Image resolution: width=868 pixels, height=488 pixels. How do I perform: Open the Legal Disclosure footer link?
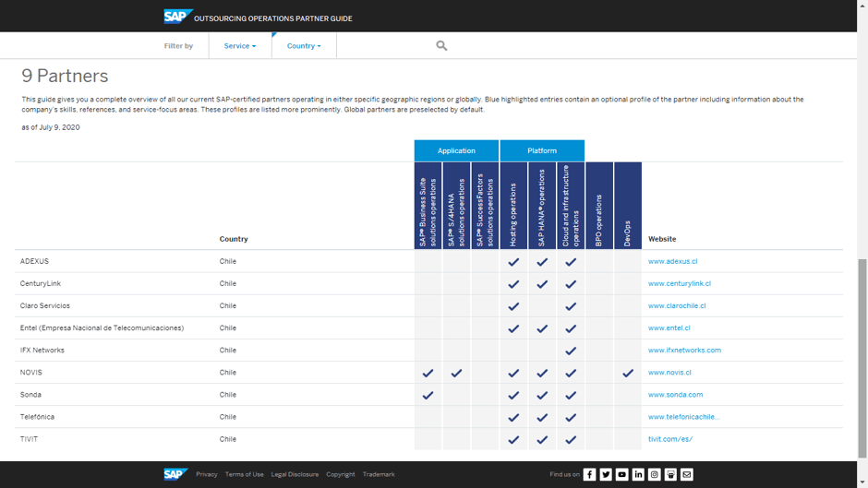[295, 474]
